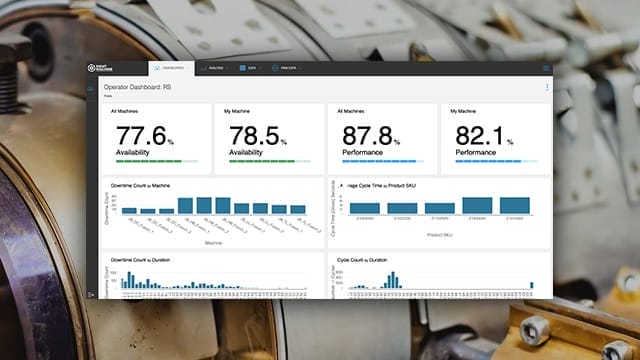Click first bar in Average Cycle Time chart
640x360 pixels.
tap(364, 208)
